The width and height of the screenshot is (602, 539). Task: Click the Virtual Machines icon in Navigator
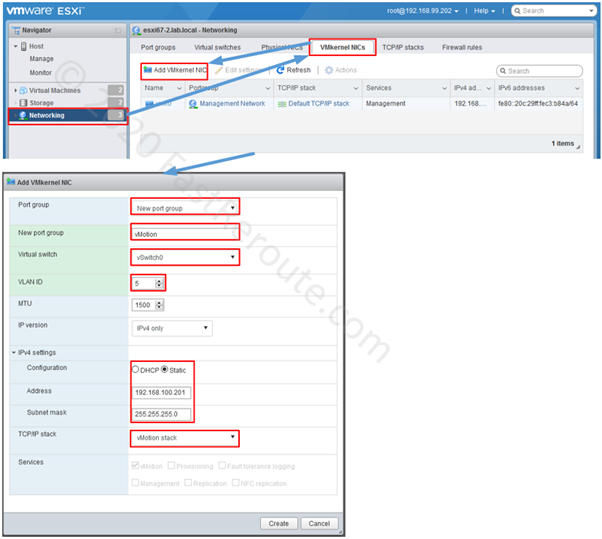[23, 91]
